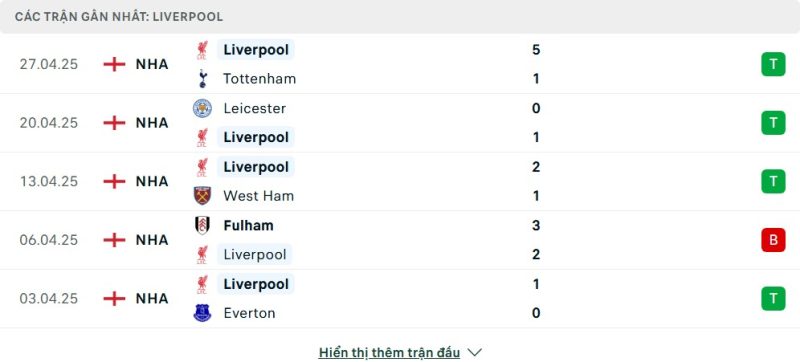Select the Everton team name

coord(249,313)
